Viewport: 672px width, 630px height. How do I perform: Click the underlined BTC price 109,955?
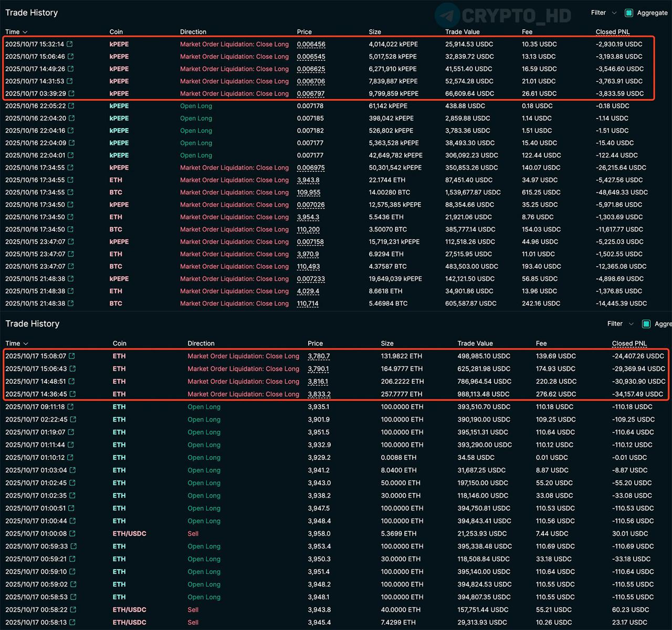(308, 193)
